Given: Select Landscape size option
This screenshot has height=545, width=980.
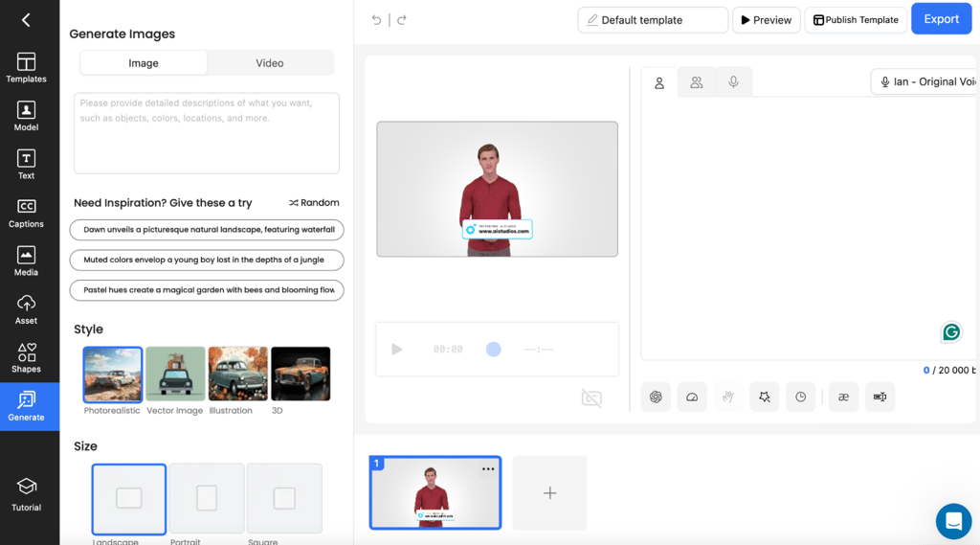Looking at the screenshot, I should pos(129,499).
